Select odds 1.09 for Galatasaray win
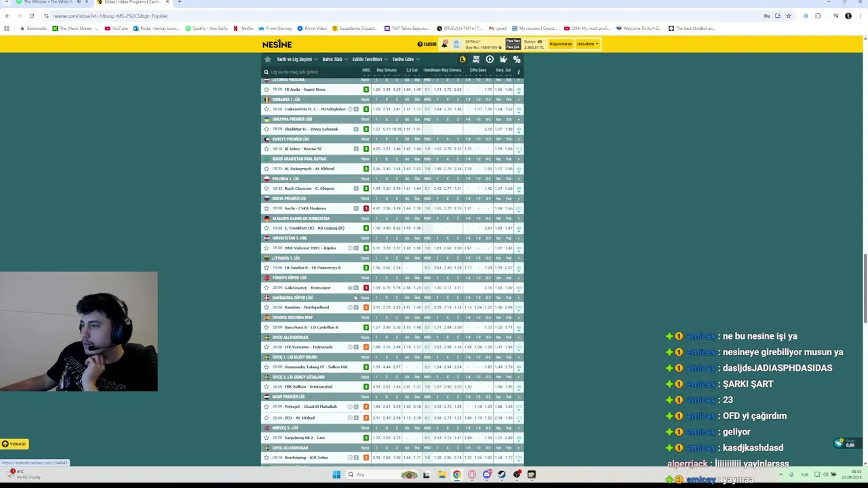This screenshot has height=488, width=868. [376, 287]
